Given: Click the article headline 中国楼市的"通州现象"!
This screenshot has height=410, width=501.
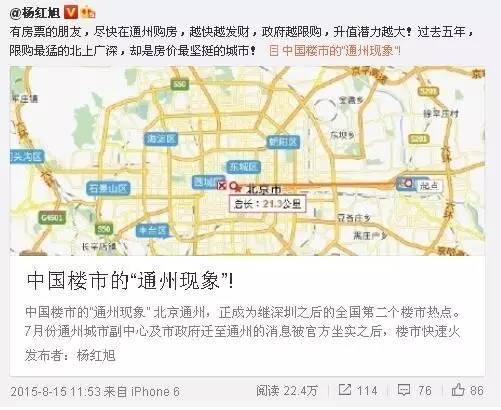Looking at the screenshot, I should click(x=130, y=280).
